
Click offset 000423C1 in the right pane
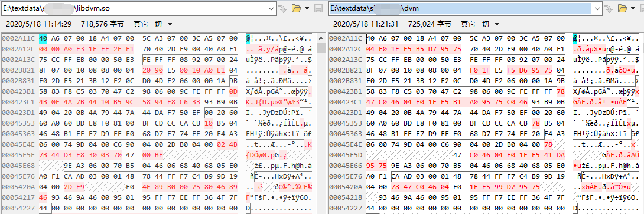[x=346, y=102]
